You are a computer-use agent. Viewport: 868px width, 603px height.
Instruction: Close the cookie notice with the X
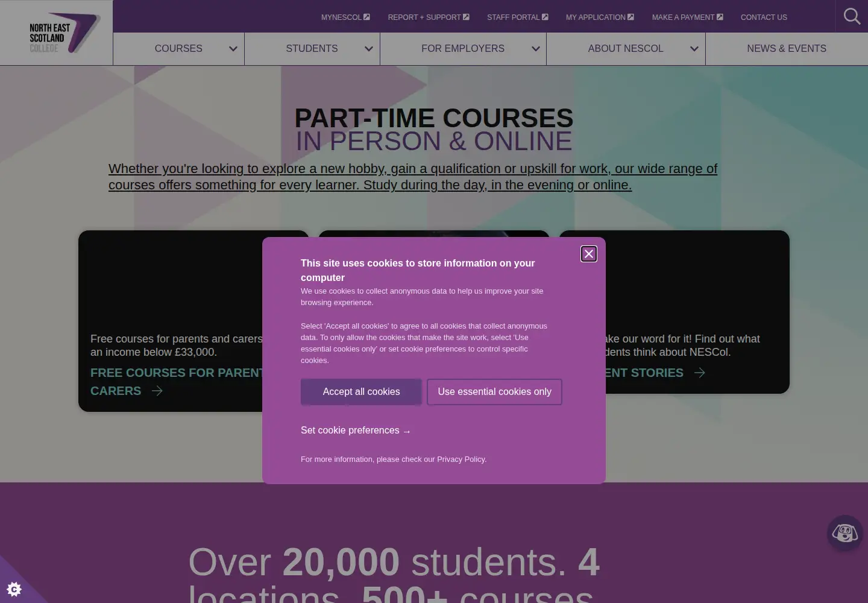click(589, 254)
